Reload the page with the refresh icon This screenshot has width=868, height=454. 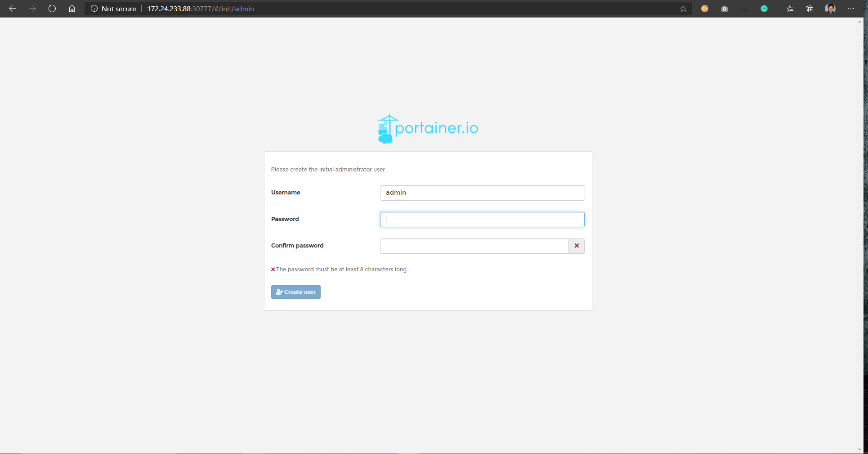(52, 9)
